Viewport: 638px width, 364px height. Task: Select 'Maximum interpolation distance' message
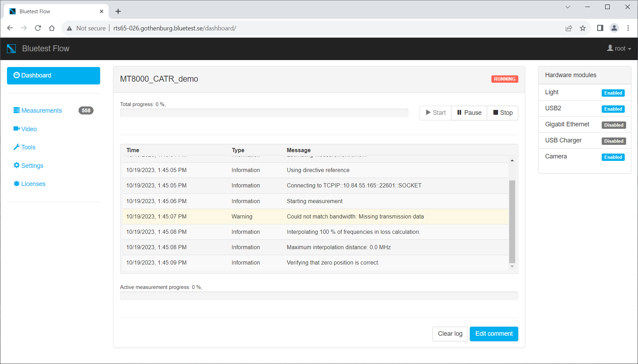pos(339,247)
